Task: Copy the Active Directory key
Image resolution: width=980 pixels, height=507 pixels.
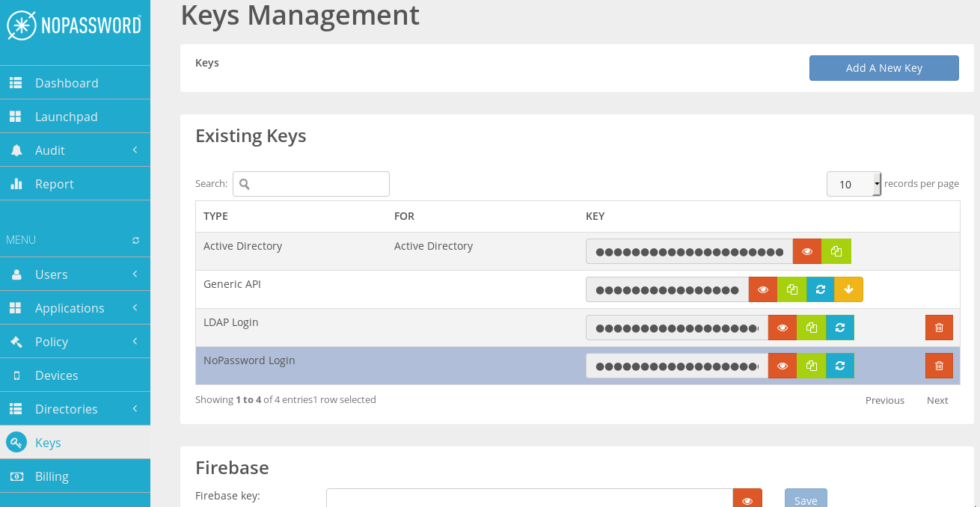Action: pyautogui.click(x=836, y=251)
